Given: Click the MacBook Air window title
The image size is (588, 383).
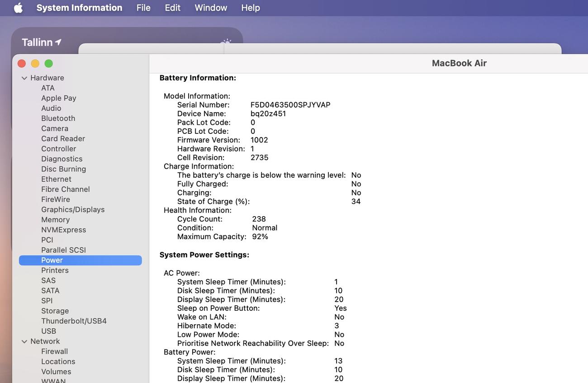Looking at the screenshot, I should tap(459, 63).
